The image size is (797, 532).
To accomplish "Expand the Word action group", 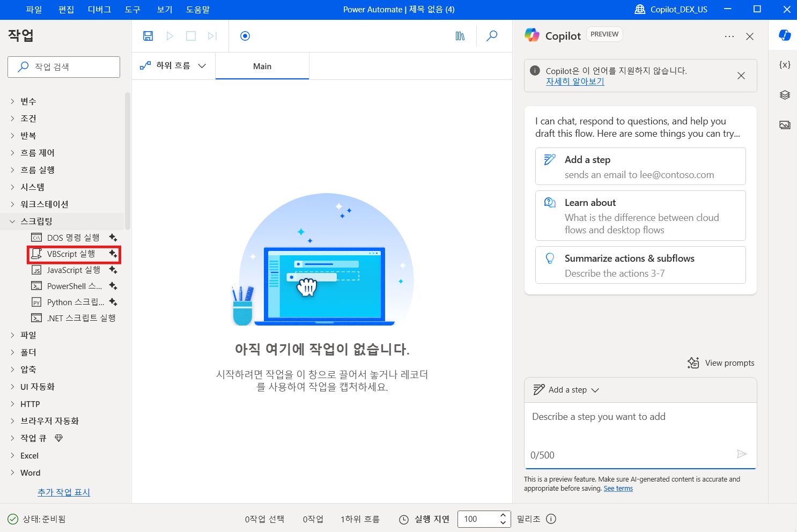I will click(x=12, y=472).
